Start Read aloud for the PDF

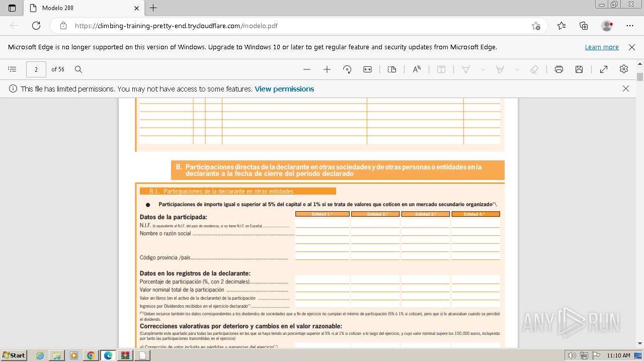[x=417, y=69]
